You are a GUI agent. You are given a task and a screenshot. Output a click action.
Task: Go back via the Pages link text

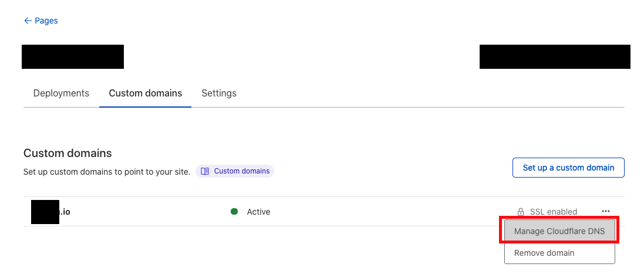point(46,21)
